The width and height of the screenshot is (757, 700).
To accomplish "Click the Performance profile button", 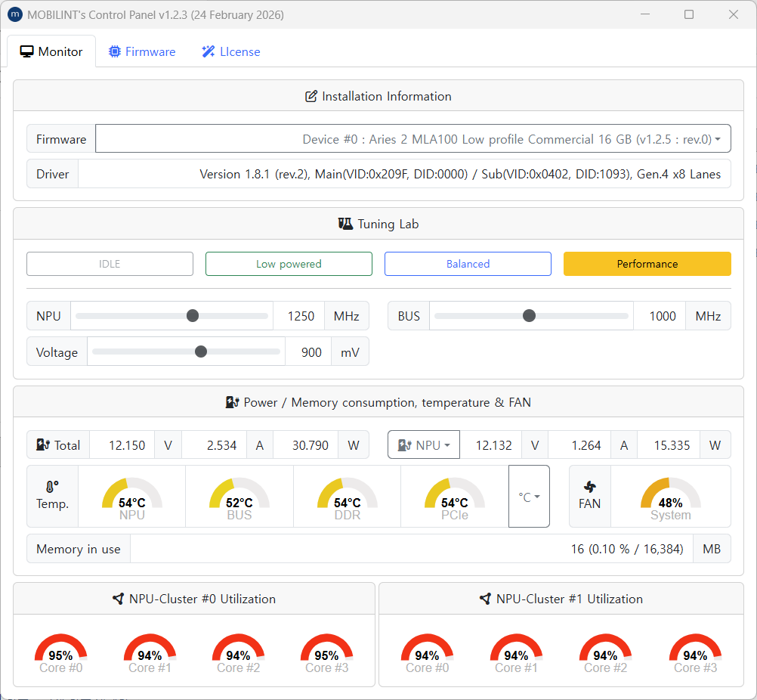I will [647, 264].
